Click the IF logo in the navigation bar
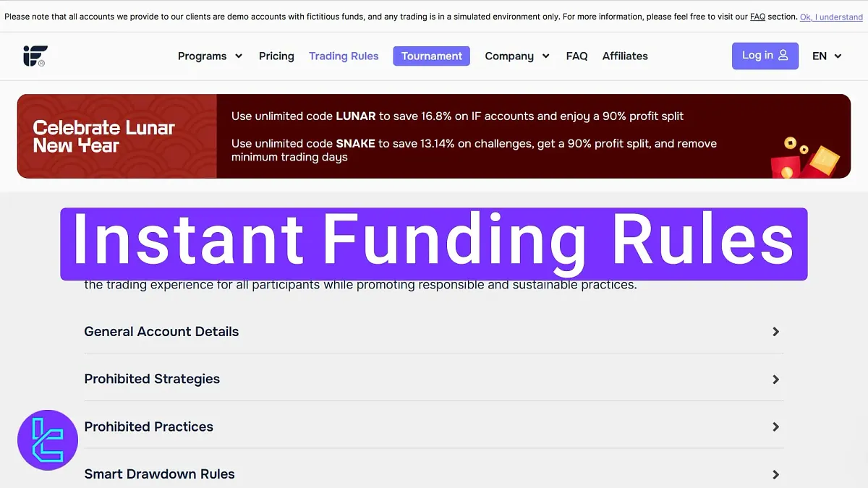The height and width of the screenshot is (488, 868). (35, 56)
